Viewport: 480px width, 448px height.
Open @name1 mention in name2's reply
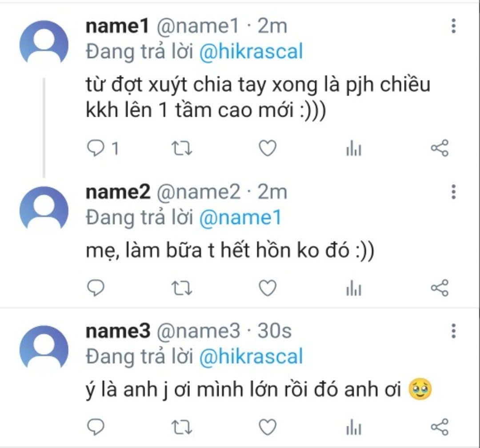(x=240, y=217)
